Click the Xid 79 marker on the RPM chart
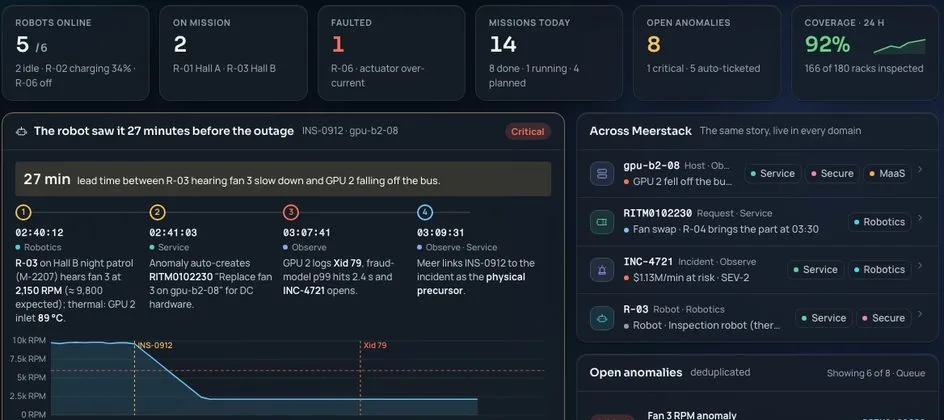This screenshot has width=944, height=420. 374,345
